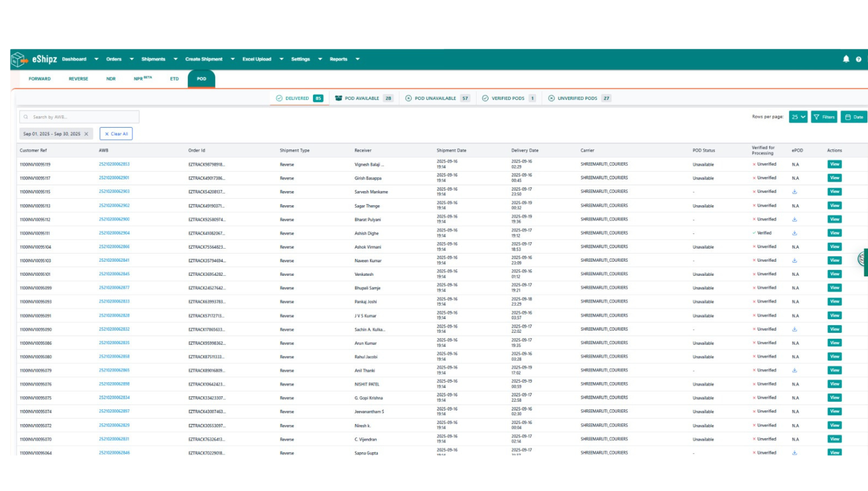Open the floating side widget icon
The image size is (868, 491).
[x=863, y=259]
